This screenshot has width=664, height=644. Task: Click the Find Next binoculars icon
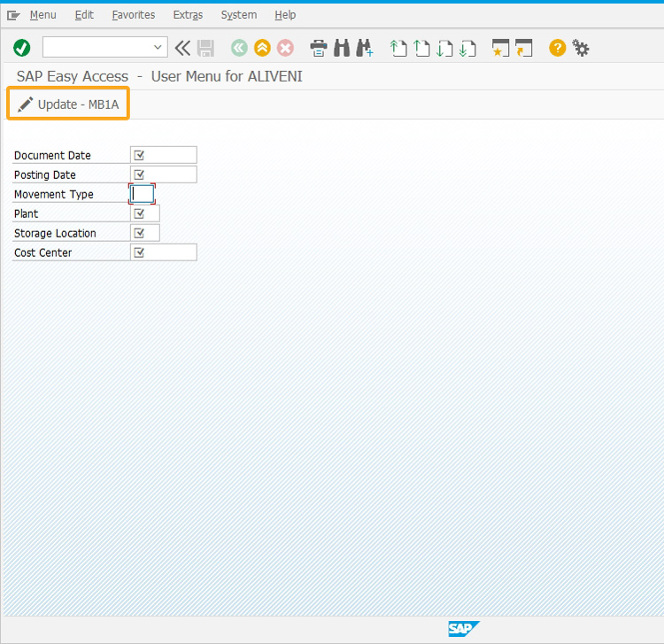tap(365, 48)
